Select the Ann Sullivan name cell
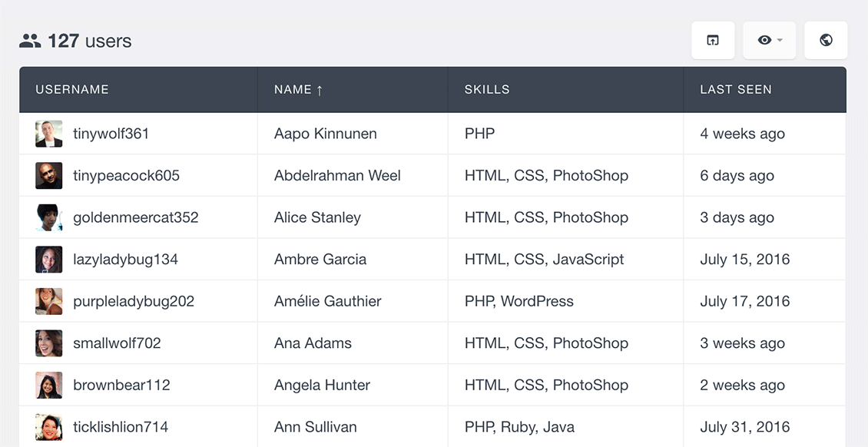 (353, 426)
